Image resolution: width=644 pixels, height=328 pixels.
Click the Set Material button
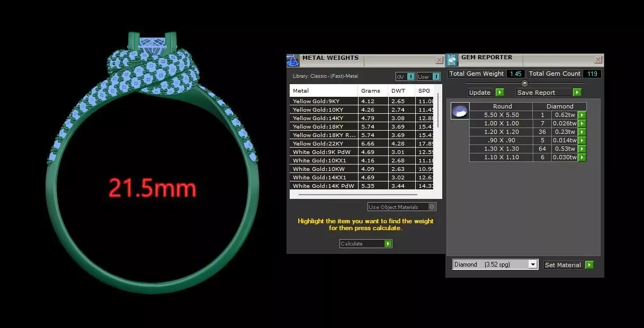(568, 265)
